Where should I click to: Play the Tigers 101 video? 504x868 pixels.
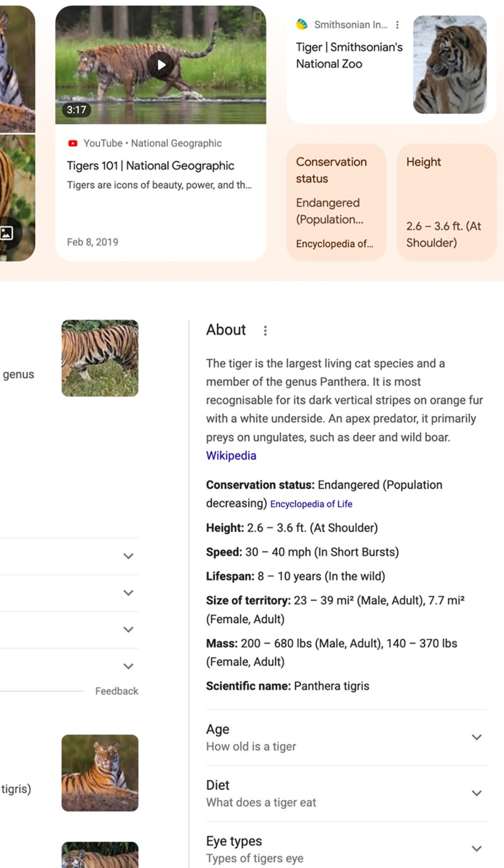tap(161, 65)
